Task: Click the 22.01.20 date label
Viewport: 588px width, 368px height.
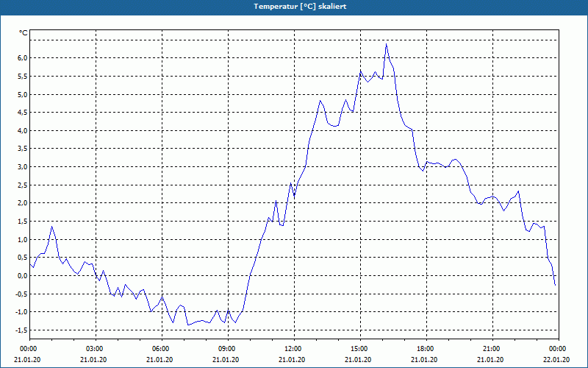Action: [x=557, y=360]
